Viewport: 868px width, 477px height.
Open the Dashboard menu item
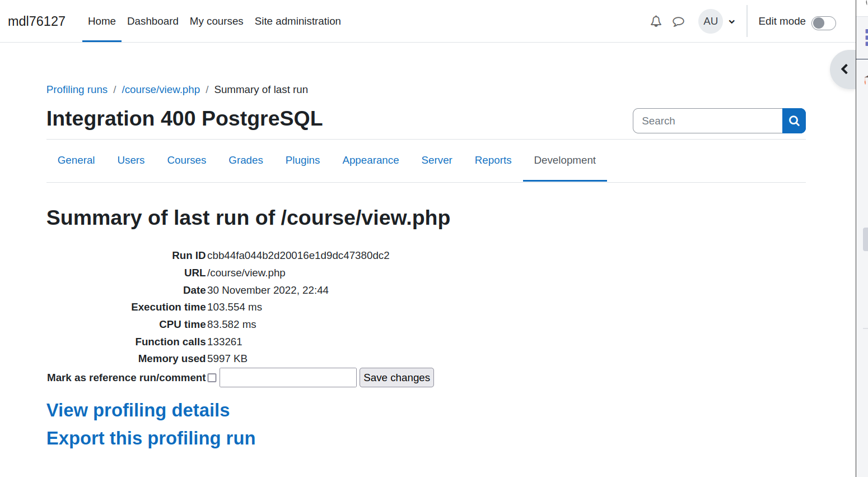[153, 21]
